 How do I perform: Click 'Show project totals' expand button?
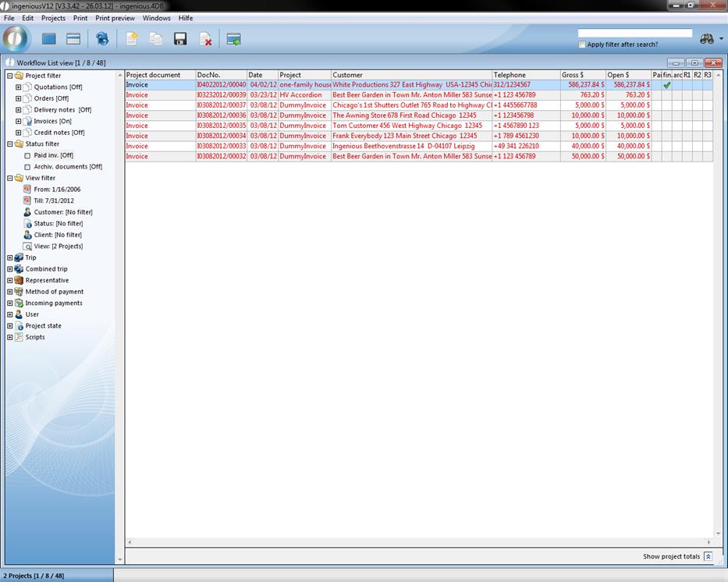(708, 556)
